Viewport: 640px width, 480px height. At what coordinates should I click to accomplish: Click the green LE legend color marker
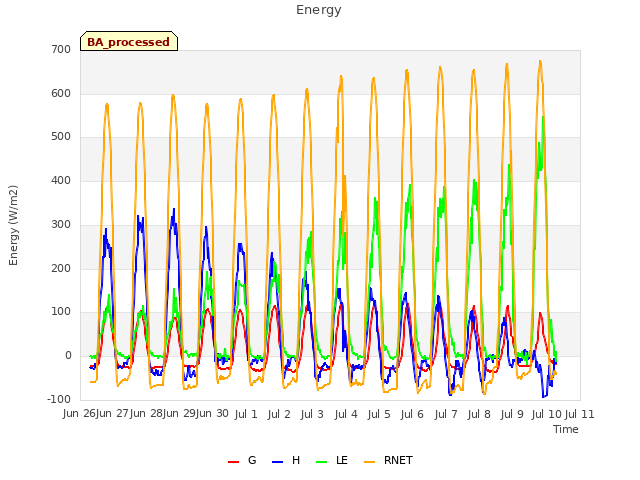[322, 462]
